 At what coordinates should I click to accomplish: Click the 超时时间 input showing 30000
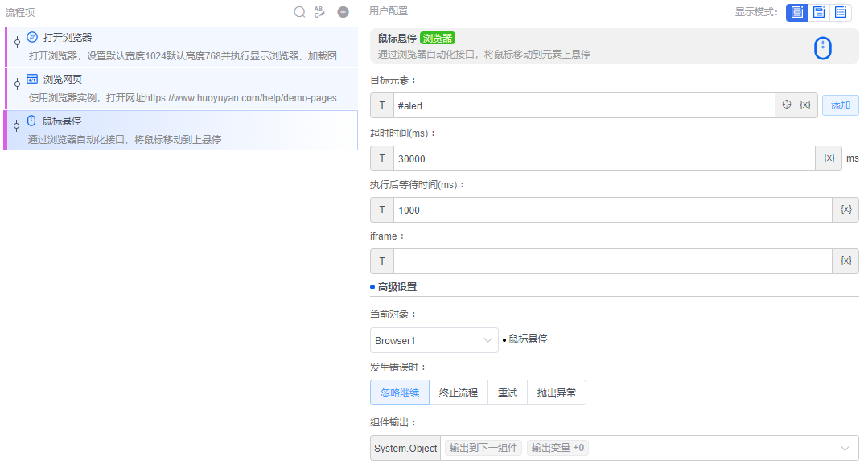click(x=603, y=158)
